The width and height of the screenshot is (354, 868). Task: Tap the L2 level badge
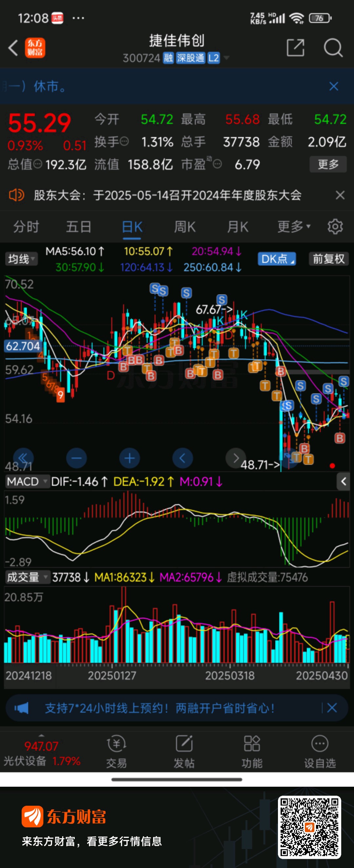coord(213,58)
